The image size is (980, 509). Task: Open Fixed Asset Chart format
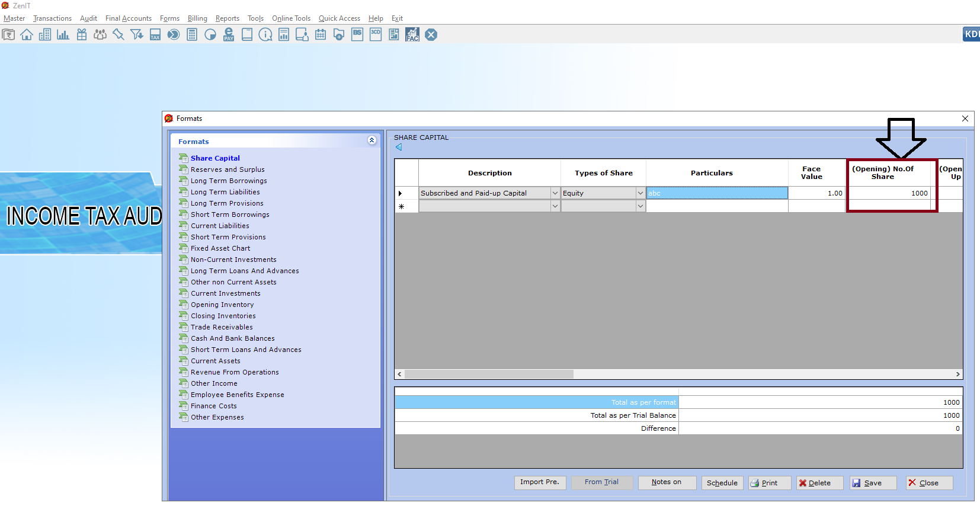220,248
